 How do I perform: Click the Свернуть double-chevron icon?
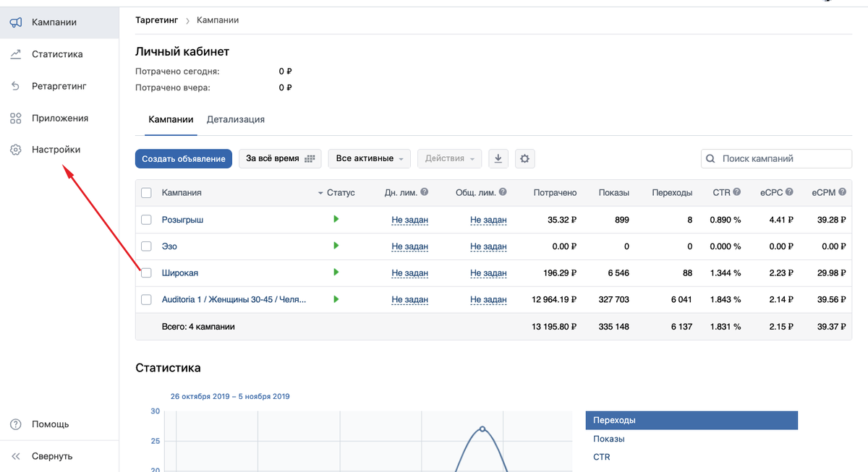pyautogui.click(x=15, y=456)
